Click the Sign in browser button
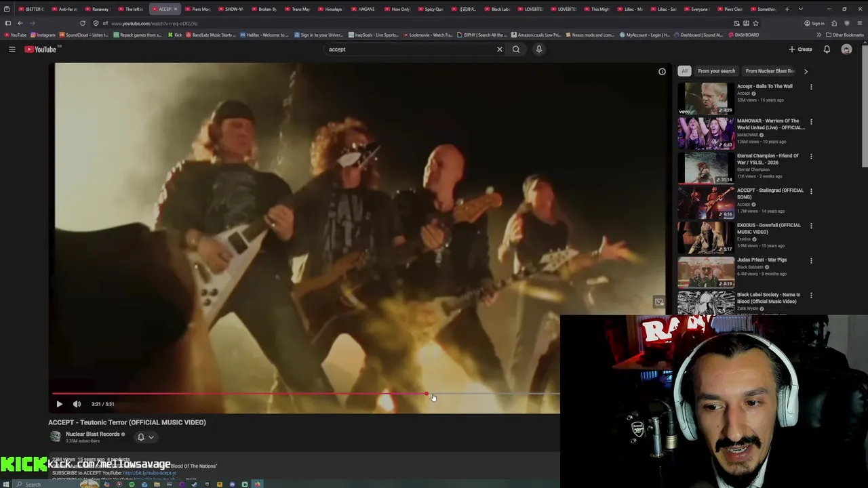Screen dimensions: 868x488 (814, 23)
